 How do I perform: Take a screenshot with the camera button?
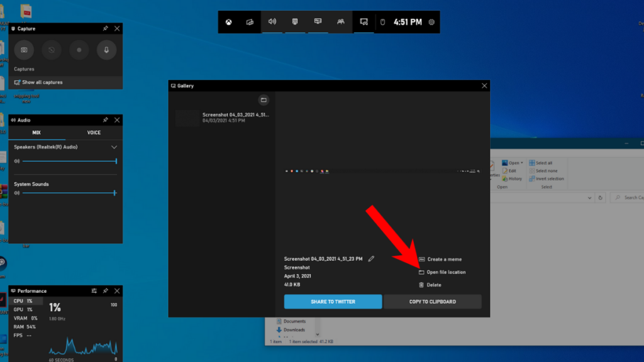[25, 50]
